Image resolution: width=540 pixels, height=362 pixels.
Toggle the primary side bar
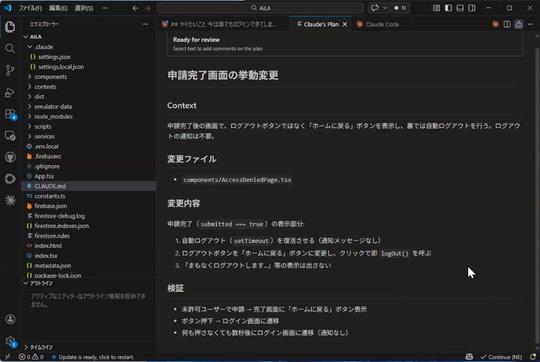(448, 8)
